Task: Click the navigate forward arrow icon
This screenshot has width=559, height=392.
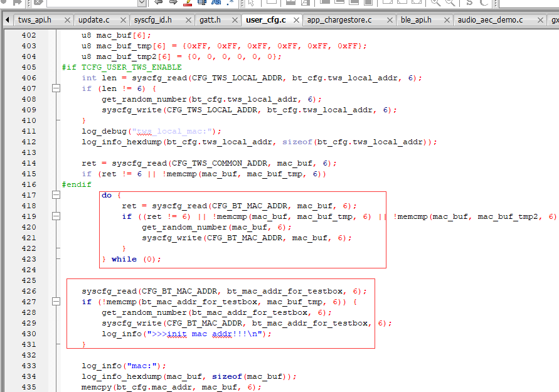Action: [173, 2]
